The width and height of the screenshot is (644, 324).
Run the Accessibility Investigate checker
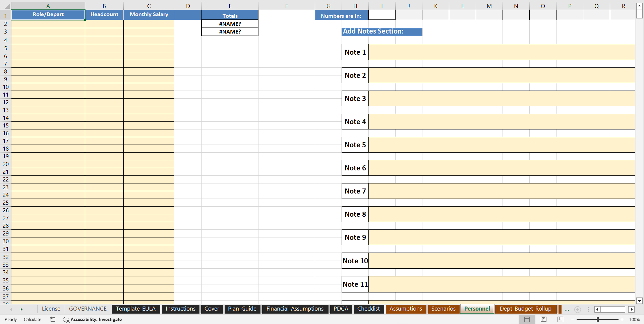click(93, 319)
